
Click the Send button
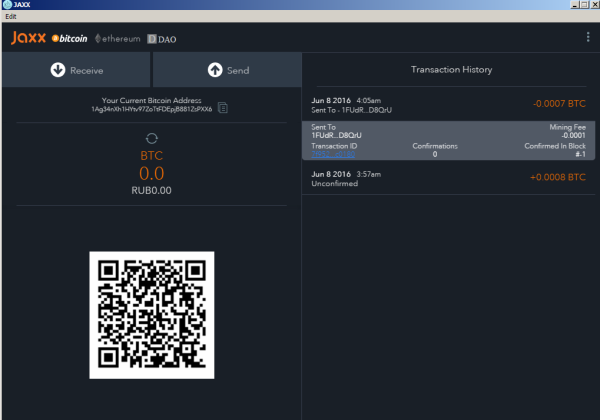click(228, 70)
